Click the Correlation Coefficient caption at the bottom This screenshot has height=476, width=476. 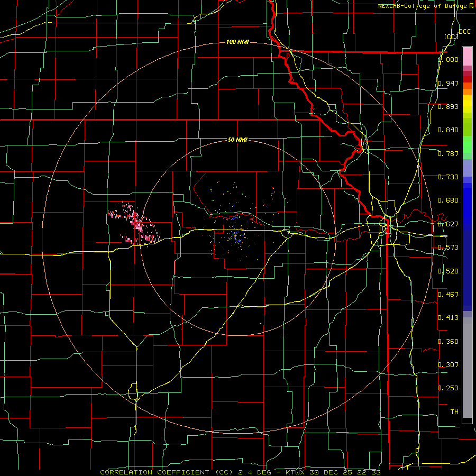[241, 472]
